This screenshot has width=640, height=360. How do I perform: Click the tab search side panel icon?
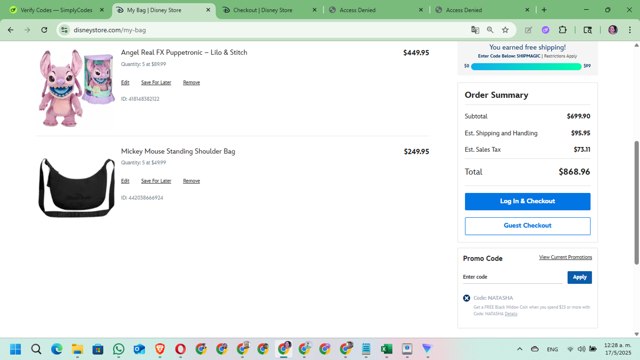click(x=588, y=30)
